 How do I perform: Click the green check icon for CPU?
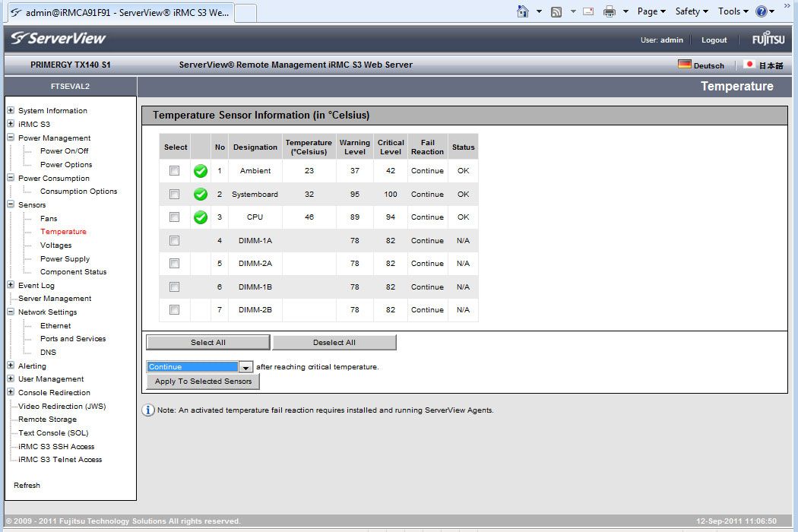(201, 217)
